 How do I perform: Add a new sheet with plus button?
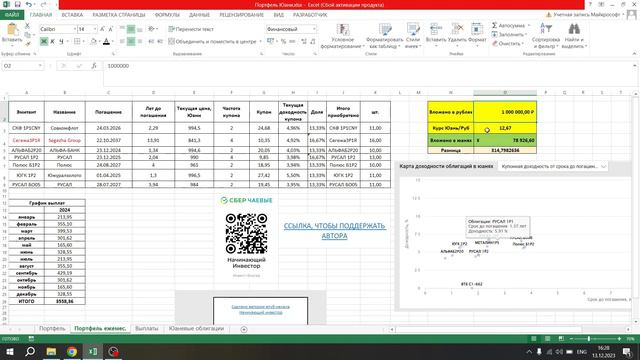[244, 329]
